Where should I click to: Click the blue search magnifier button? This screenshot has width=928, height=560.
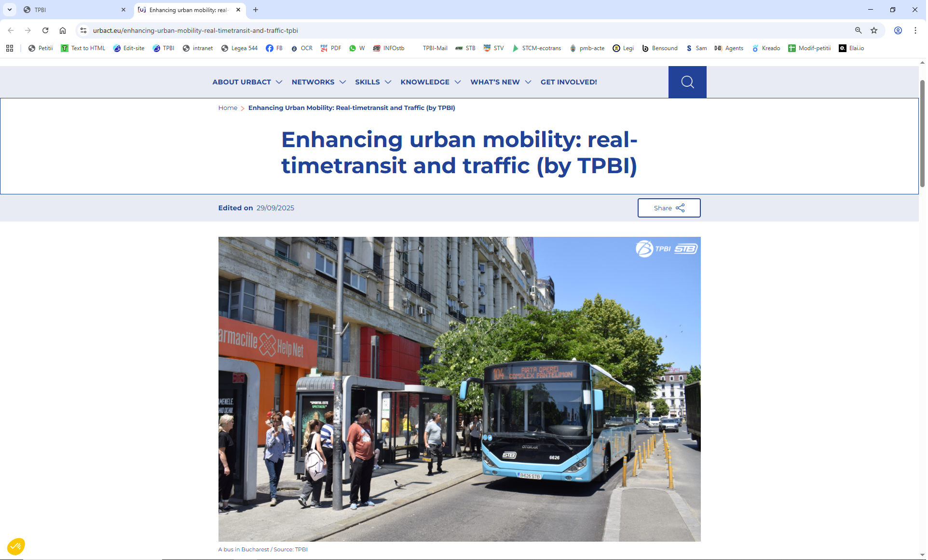tap(688, 82)
